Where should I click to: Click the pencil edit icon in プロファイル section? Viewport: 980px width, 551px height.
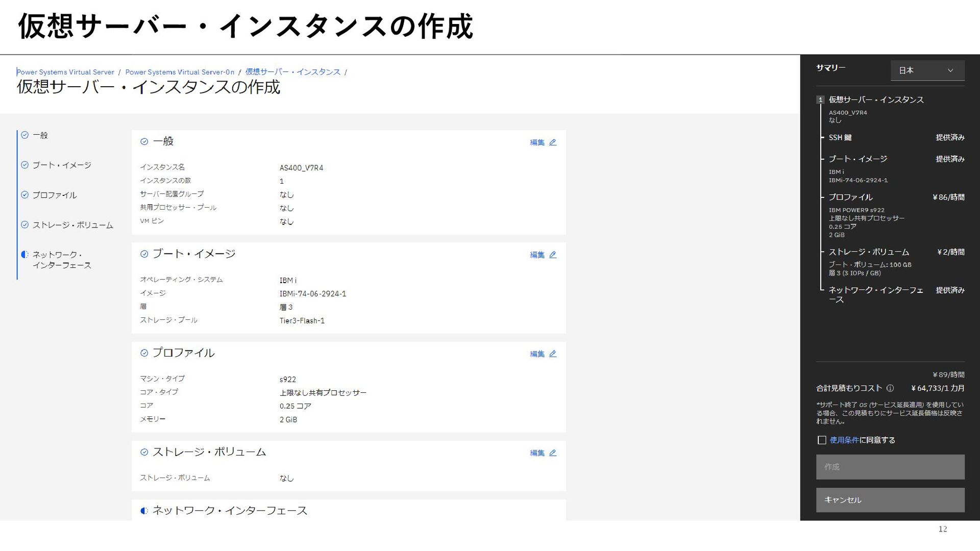coord(553,354)
